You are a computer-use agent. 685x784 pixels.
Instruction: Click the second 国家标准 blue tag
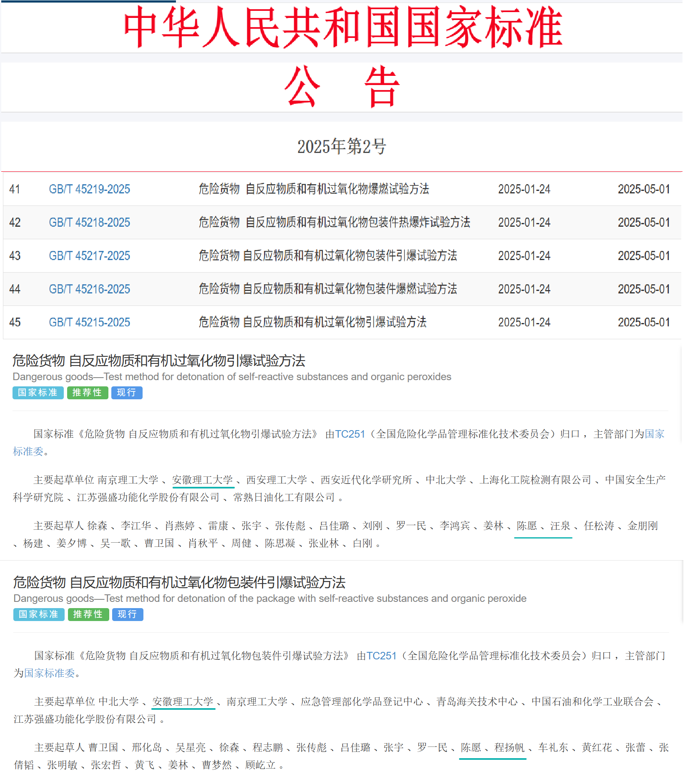[x=39, y=614]
